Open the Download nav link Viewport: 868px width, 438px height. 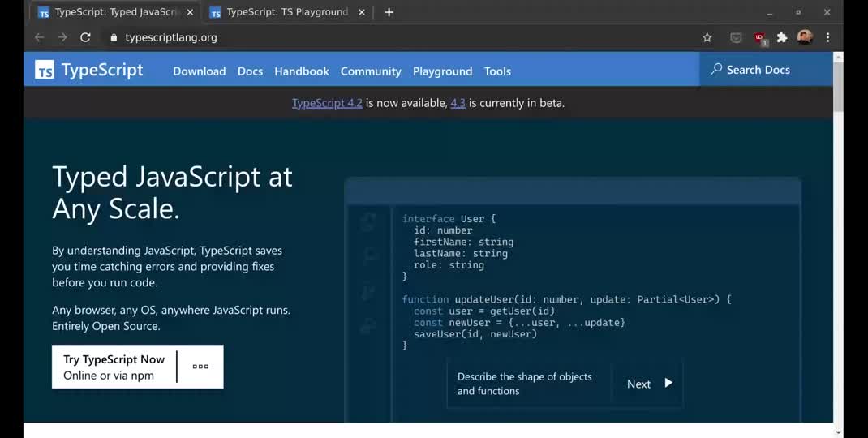click(200, 71)
